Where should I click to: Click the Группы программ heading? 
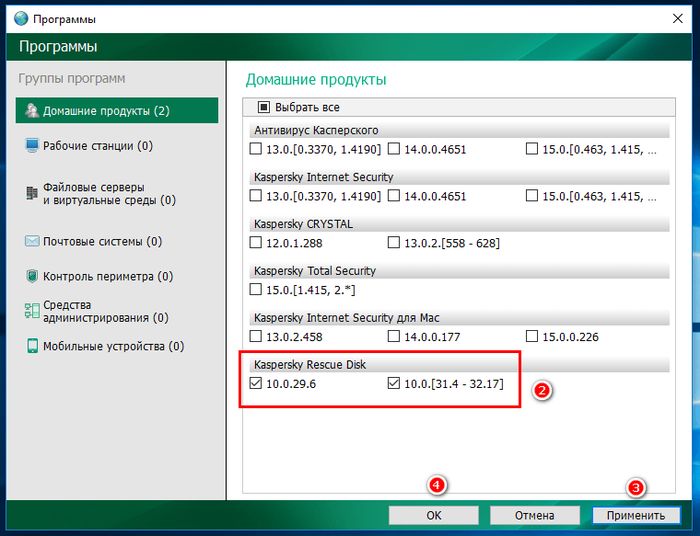72,79
